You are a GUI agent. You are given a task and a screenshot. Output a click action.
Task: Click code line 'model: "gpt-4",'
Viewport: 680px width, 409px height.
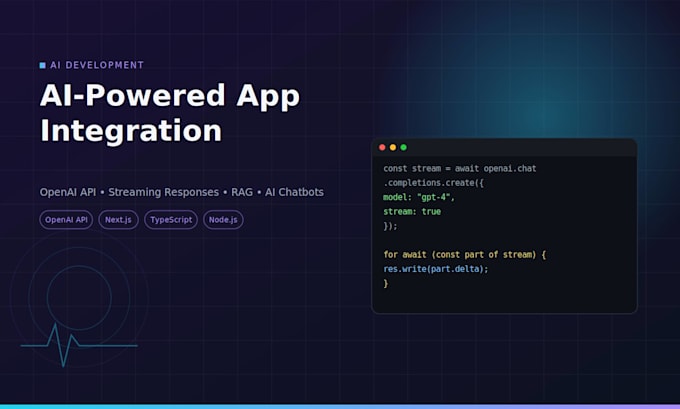pyautogui.click(x=419, y=197)
